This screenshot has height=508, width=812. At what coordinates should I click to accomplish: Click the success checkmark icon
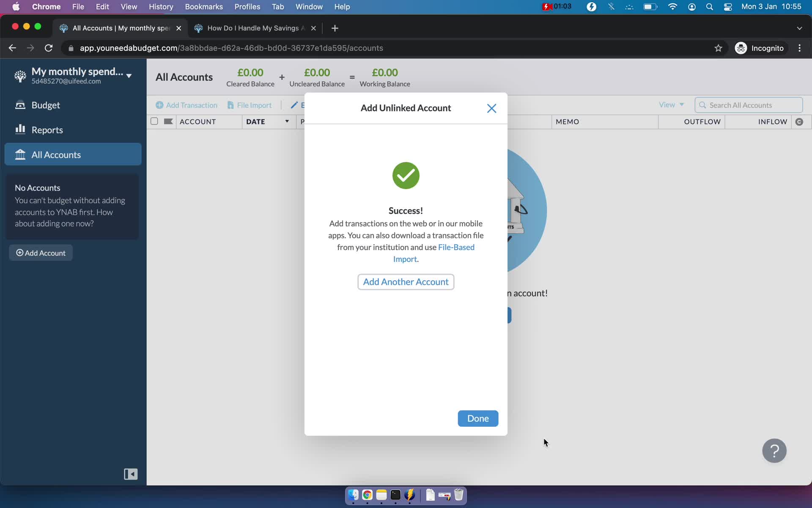pyautogui.click(x=406, y=175)
